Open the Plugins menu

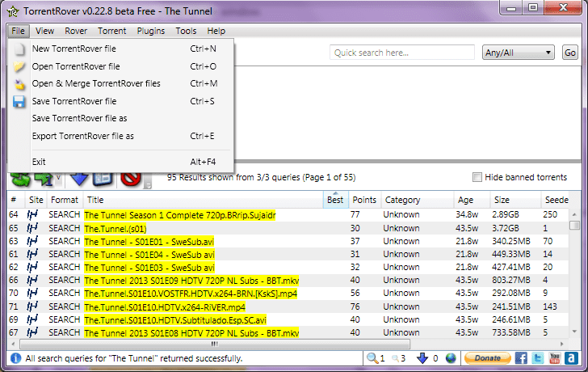pos(151,31)
